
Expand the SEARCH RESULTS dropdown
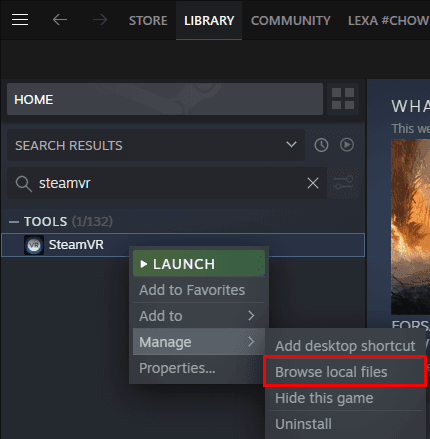pos(156,145)
